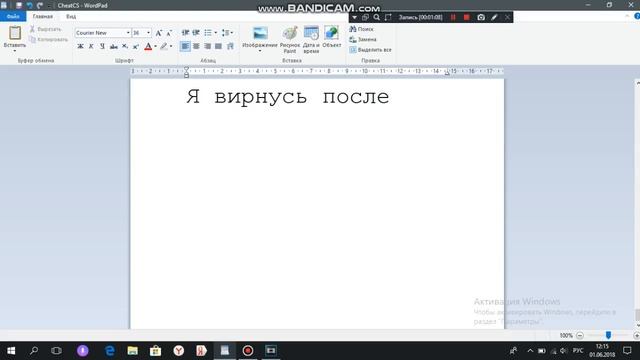Insert an image with Изображение icon

tap(260, 33)
